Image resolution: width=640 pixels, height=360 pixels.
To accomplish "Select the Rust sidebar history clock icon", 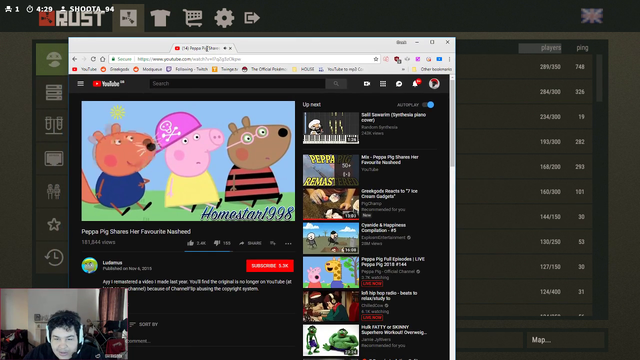I will pos(53,258).
